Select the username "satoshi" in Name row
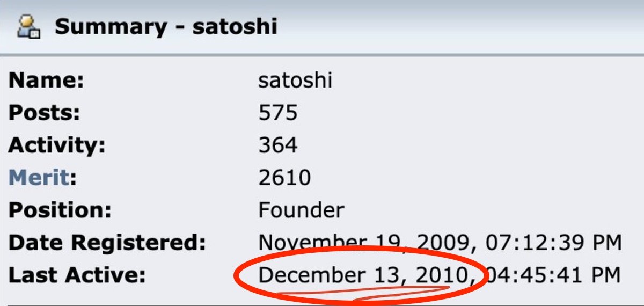Viewport: 644px width, 306px height. [295, 81]
